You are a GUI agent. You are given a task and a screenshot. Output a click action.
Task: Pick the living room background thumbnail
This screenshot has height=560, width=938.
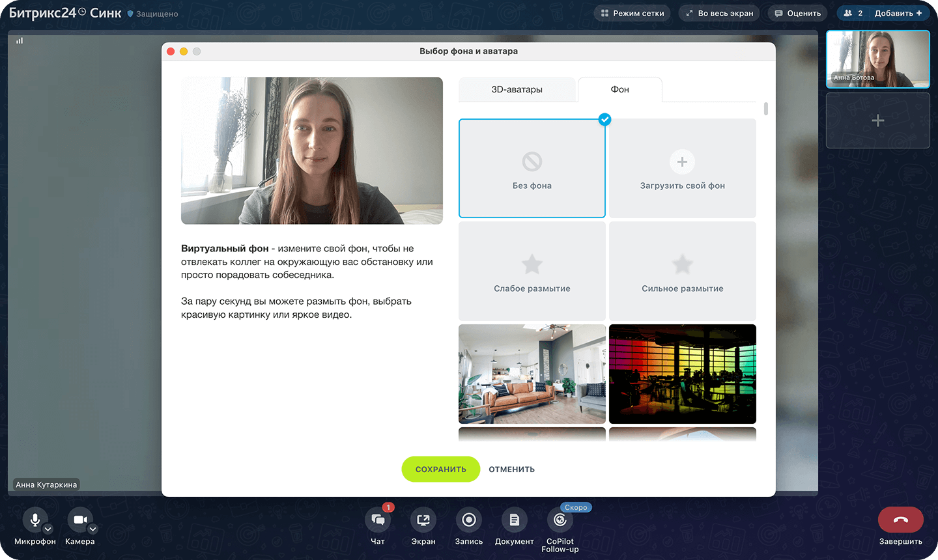tap(532, 374)
